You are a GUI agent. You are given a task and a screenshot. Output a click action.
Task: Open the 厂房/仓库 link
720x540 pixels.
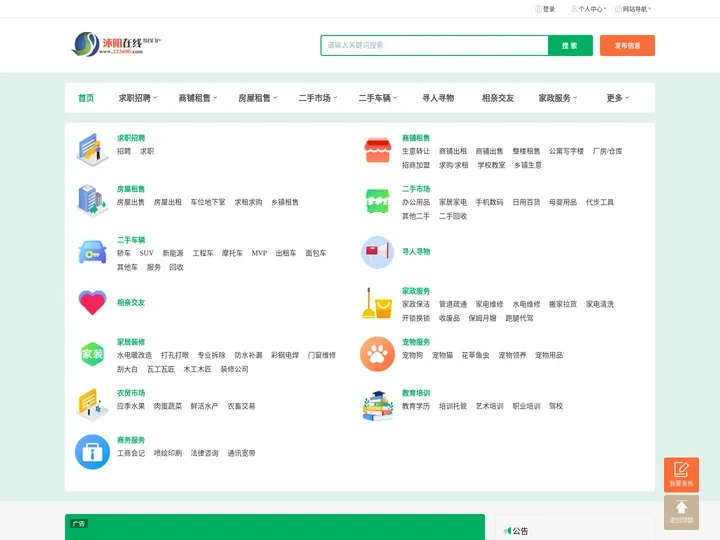click(608, 151)
